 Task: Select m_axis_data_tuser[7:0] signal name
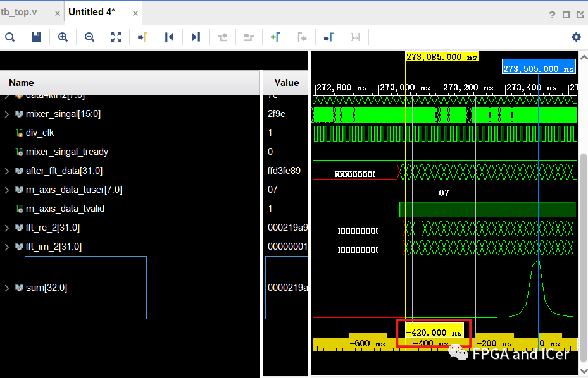[74, 190]
